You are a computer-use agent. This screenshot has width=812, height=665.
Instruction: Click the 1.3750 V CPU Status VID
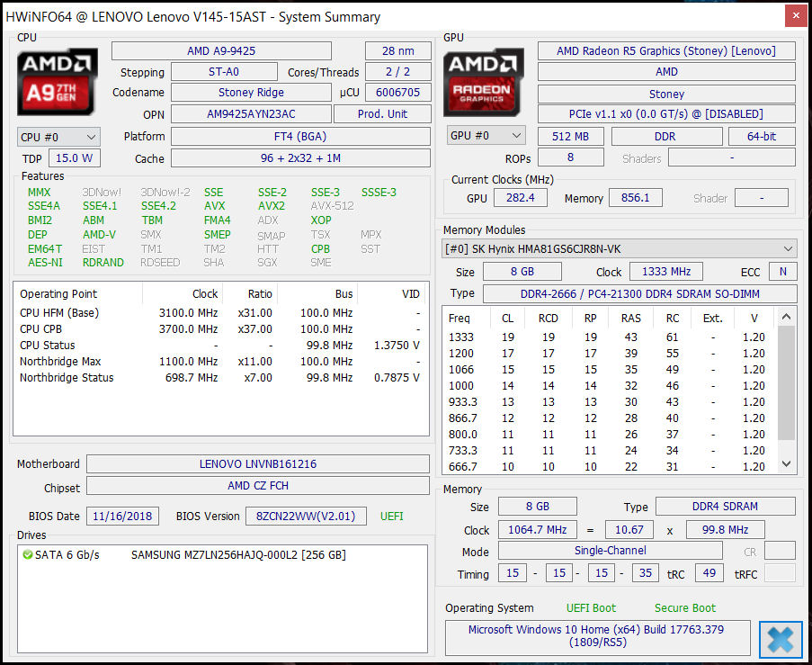[x=397, y=346]
